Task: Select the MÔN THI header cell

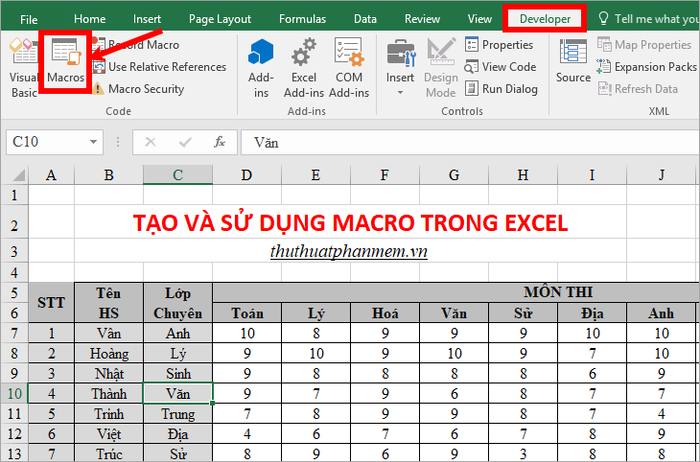Action: coord(456,292)
